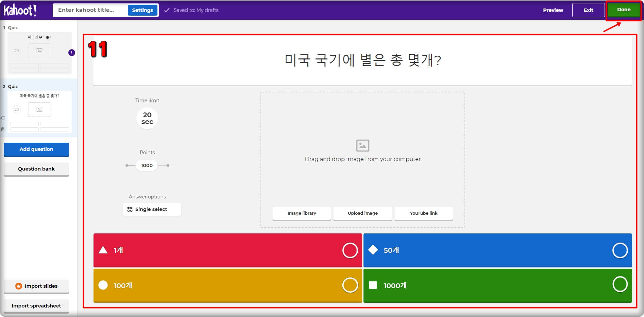The image size is (644, 317).
Task: Click the YouTube link button
Action: point(424,213)
